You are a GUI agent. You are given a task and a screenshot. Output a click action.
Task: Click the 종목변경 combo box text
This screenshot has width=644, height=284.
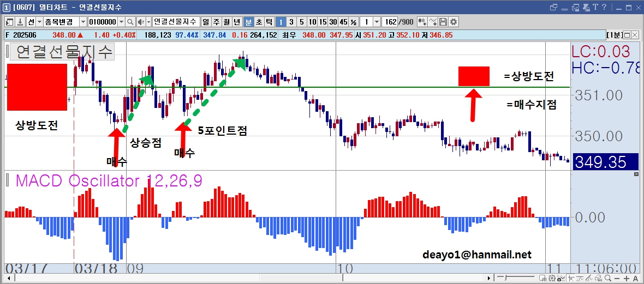(x=62, y=22)
